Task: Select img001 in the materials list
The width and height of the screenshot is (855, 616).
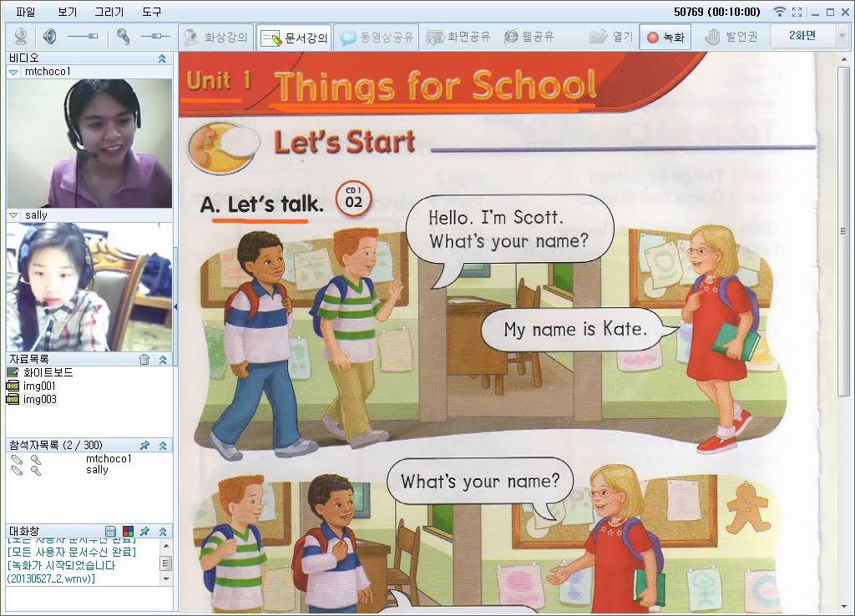Action: coord(39,386)
